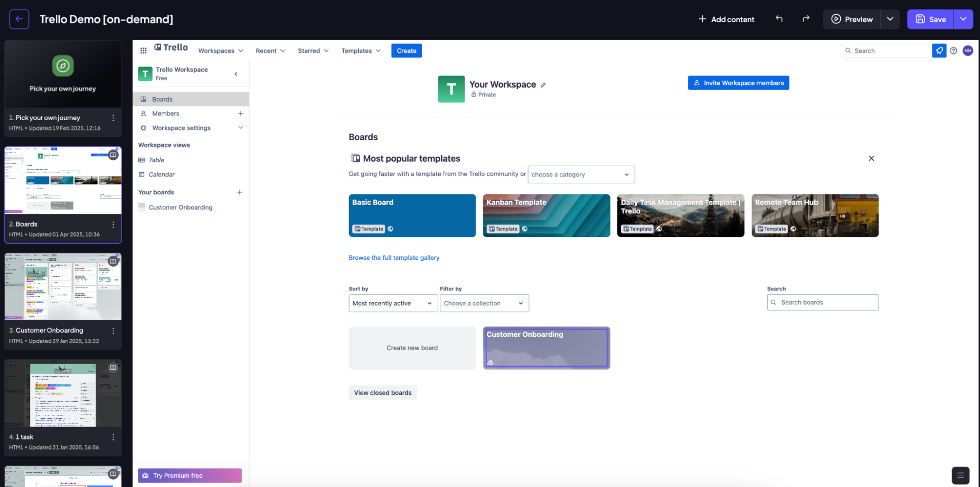Click panel icon on Customer Onboarding thumbnail

point(113,261)
